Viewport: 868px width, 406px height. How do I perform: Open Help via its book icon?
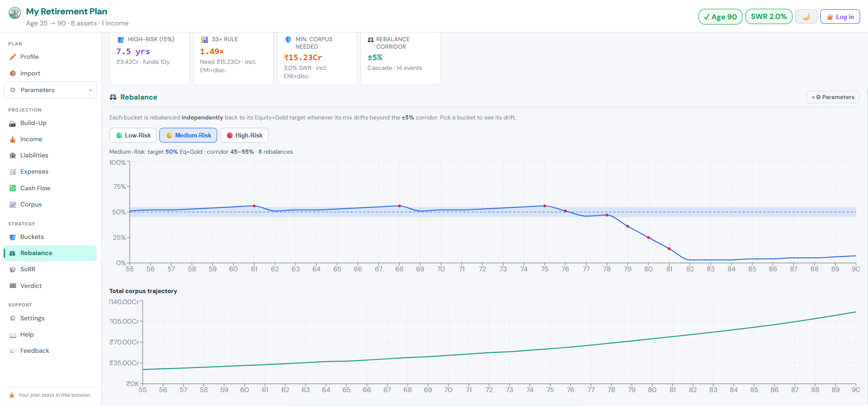coord(13,335)
